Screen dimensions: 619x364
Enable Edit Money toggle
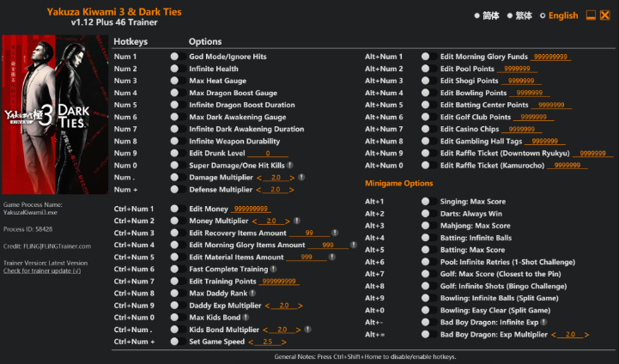click(178, 209)
